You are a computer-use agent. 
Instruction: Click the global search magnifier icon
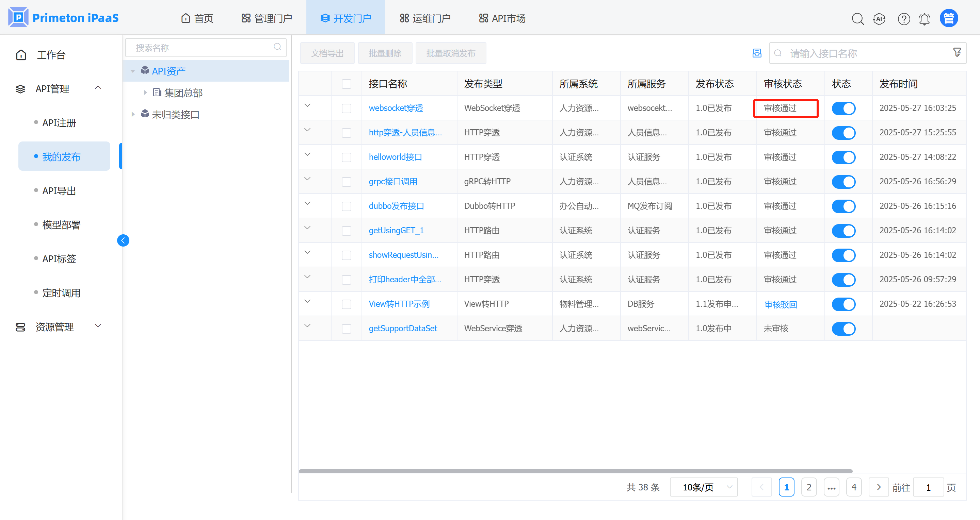pos(857,19)
